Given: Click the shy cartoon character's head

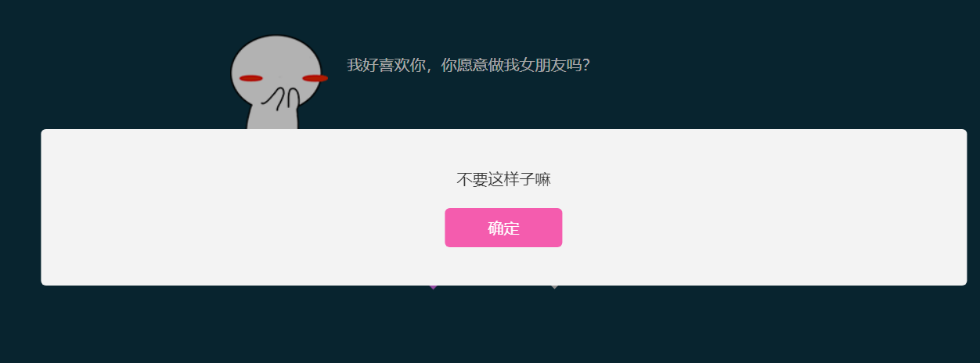Looking at the screenshot, I should 276,74.
